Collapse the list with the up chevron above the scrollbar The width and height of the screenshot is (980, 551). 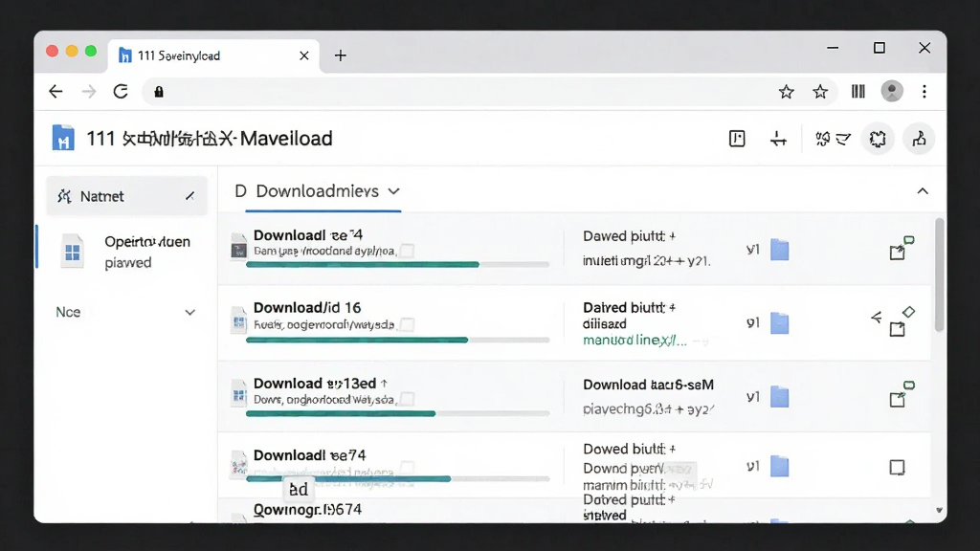pos(923,191)
